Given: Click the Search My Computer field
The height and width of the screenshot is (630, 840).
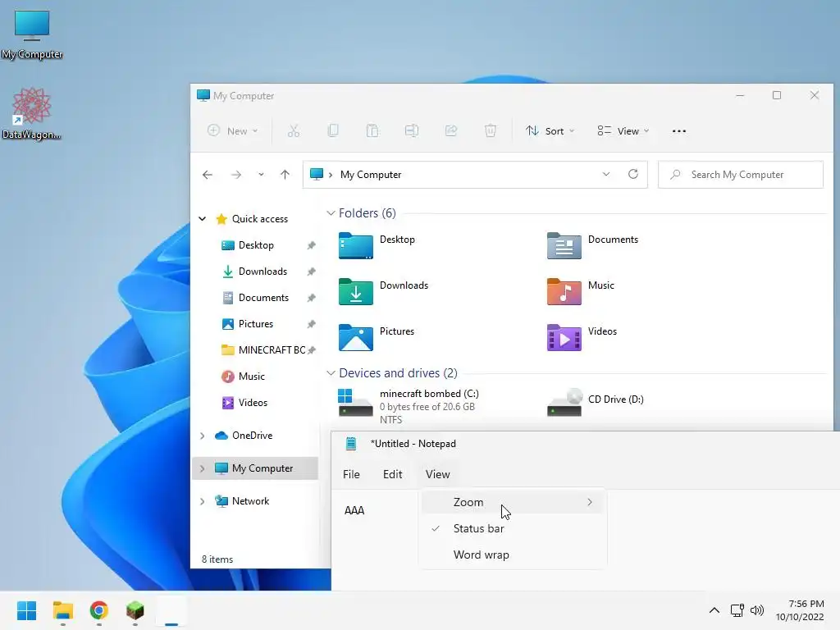Looking at the screenshot, I should tap(741, 175).
